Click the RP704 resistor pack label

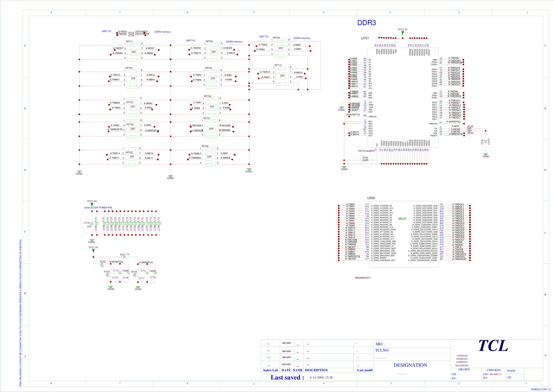209,41
